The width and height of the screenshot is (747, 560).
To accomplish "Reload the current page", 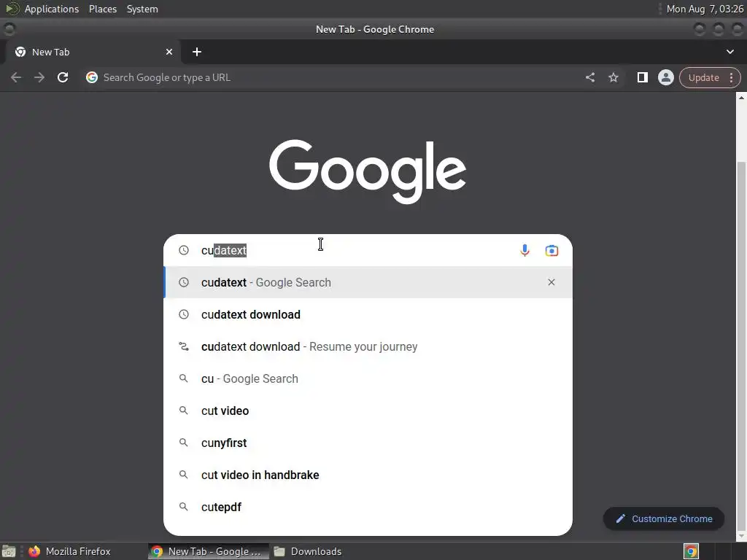I will click(x=63, y=77).
